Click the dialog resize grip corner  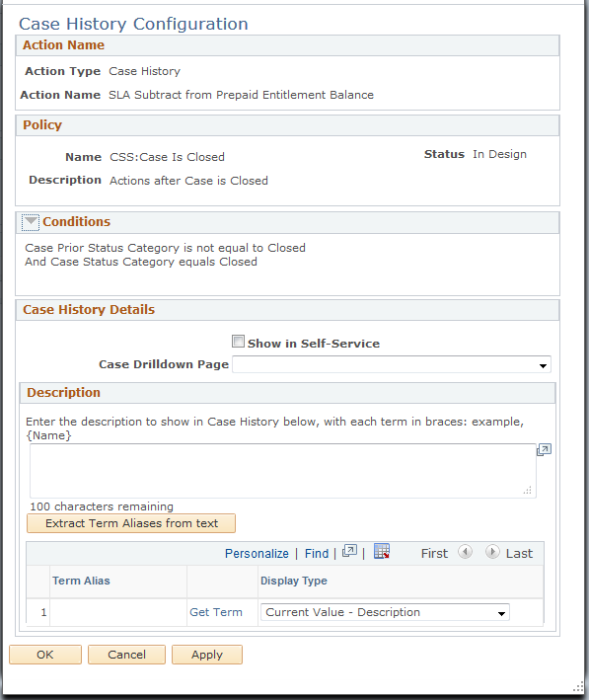578,686
